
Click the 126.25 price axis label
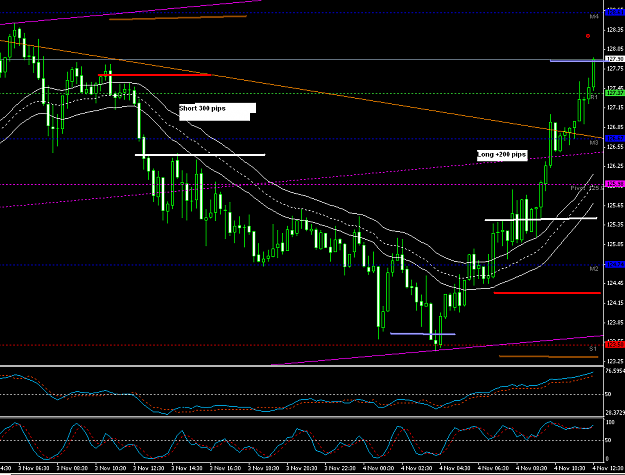point(615,166)
